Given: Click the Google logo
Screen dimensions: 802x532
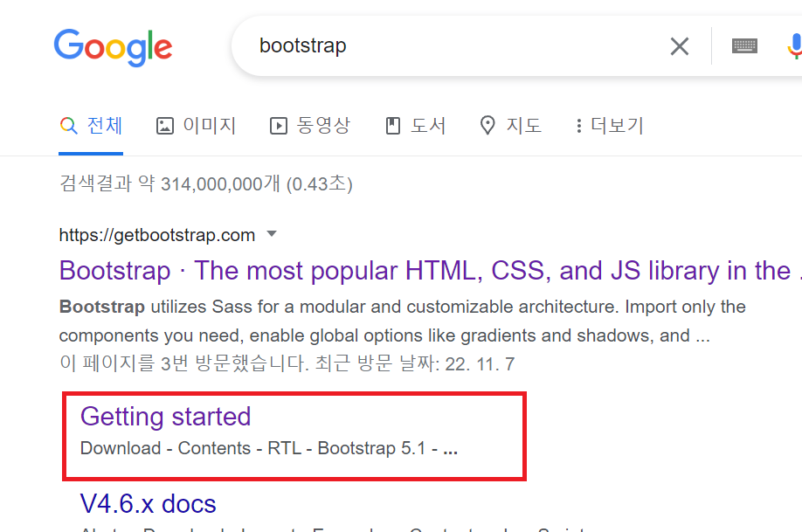Looking at the screenshot, I should coord(113,47).
